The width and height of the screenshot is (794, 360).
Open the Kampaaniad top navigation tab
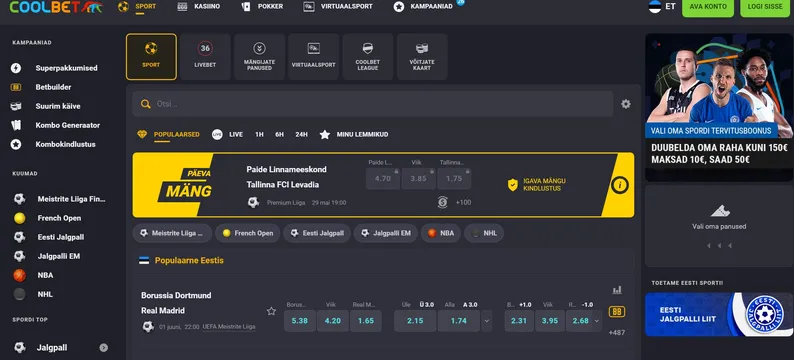[x=423, y=7]
